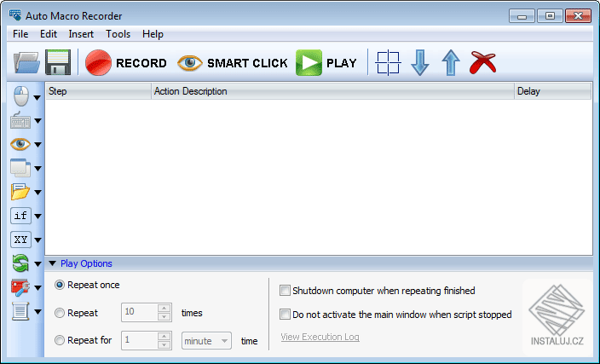This screenshot has width=600, height=364.
Task: Select the Repeat once radio button
Action: coord(60,285)
